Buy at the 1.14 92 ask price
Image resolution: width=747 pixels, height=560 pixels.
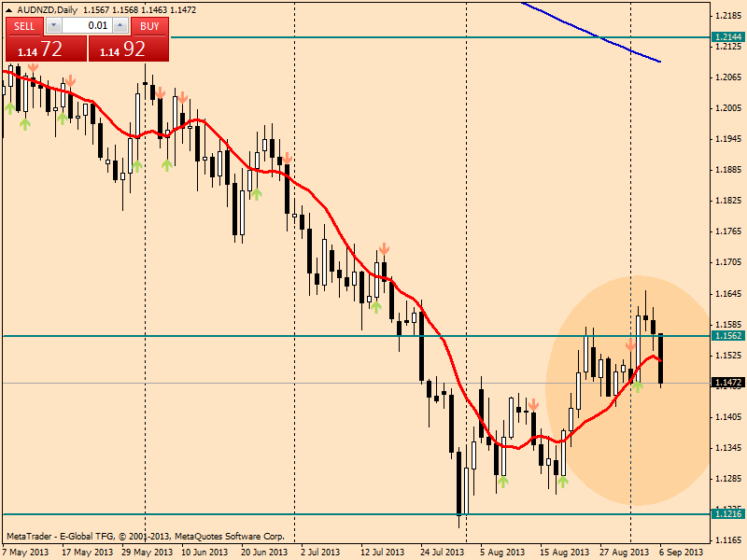[129, 49]
